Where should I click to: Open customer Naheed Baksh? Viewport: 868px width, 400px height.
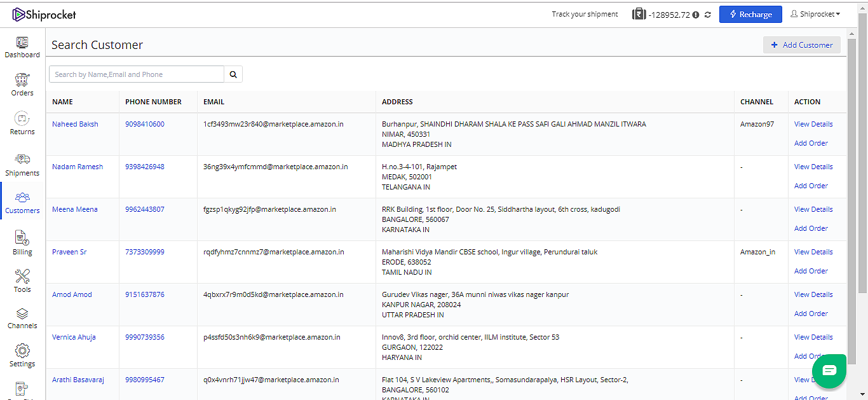point(75,124)
